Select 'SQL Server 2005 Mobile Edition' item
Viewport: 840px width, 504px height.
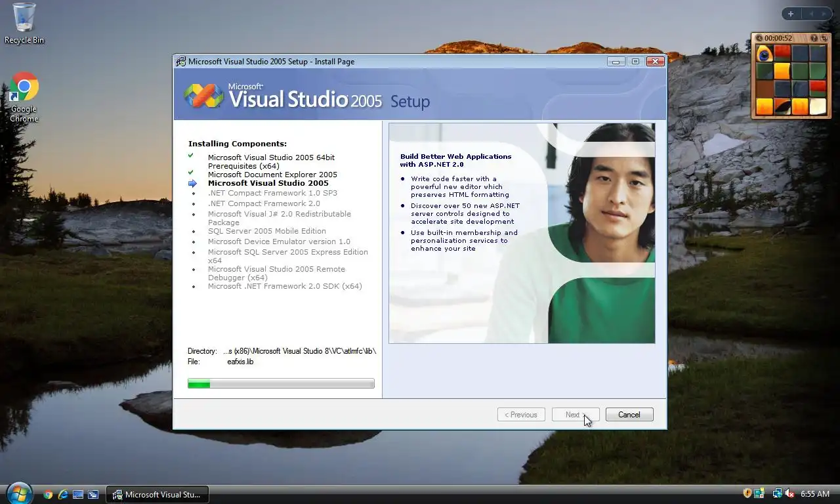(267, 231)
